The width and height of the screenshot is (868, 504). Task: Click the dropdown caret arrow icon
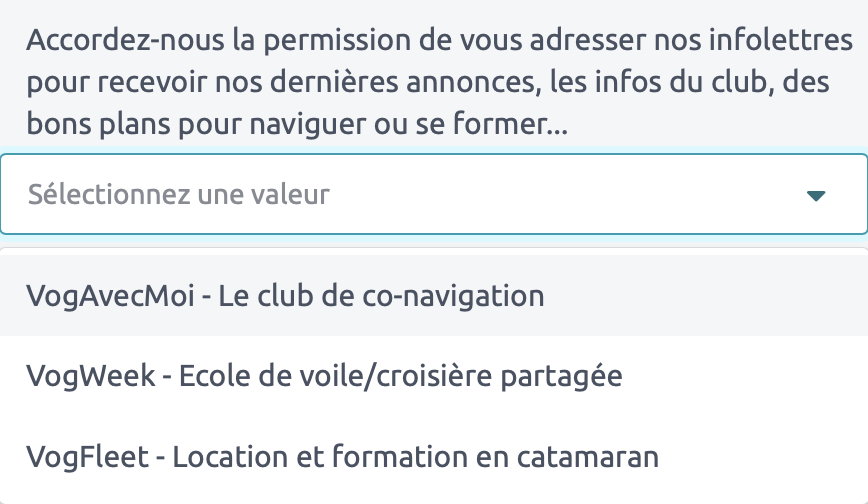click(x=816, y=195)
